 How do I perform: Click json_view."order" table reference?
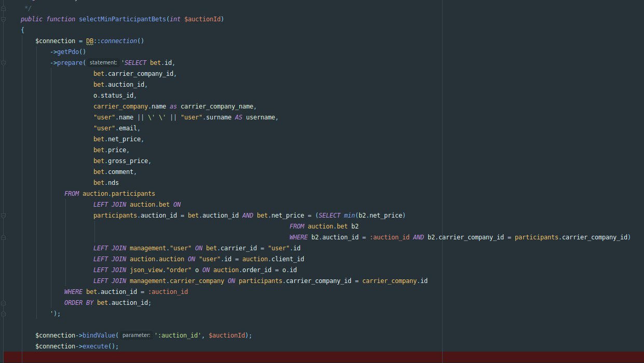pyautogui.click(x=160, y=270)
